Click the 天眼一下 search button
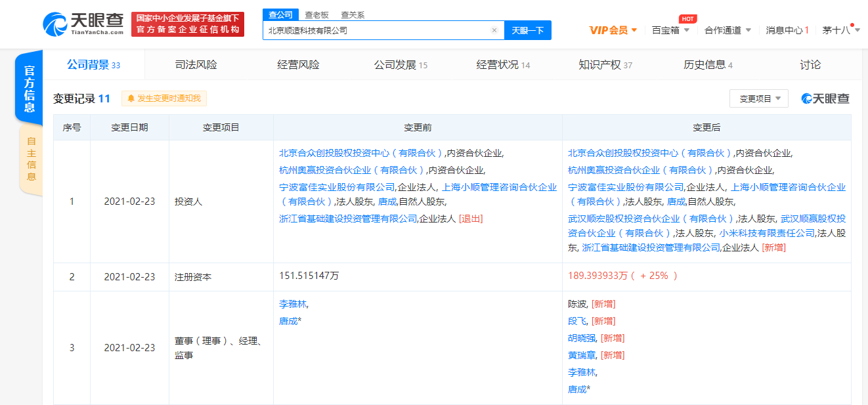 pyautogui.click(x=528, y=30)
